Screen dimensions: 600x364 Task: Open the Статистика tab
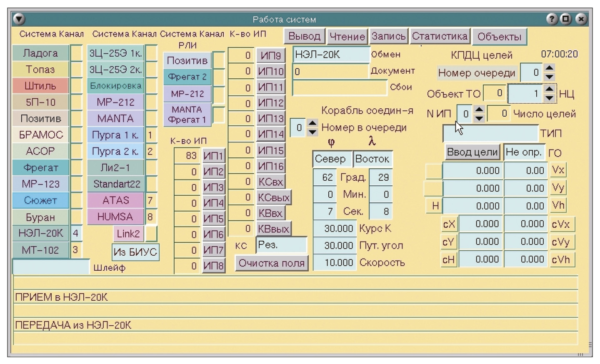440,36
